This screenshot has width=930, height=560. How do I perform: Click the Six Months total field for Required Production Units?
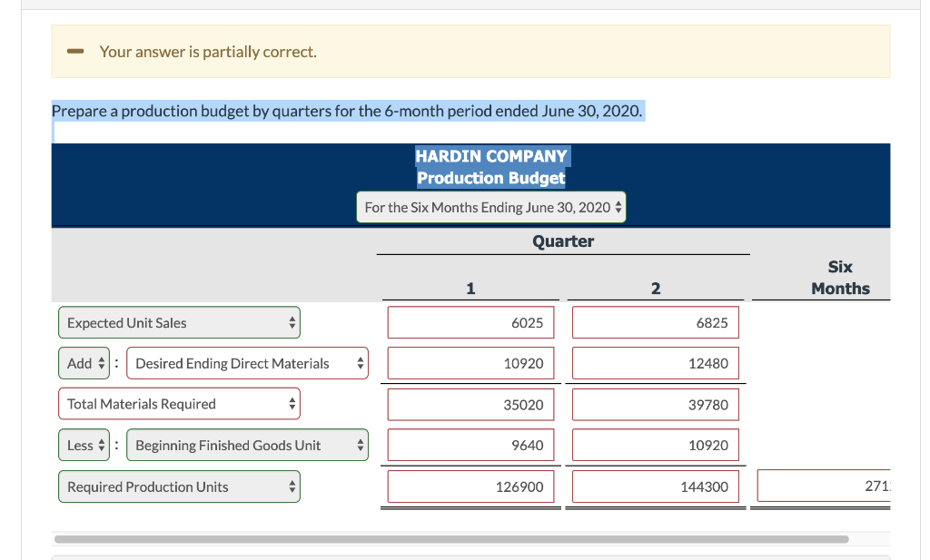click(x=824, y=486)
